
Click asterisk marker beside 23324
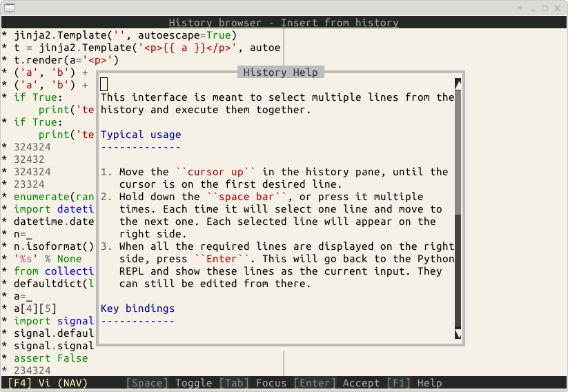pos(4,184)
